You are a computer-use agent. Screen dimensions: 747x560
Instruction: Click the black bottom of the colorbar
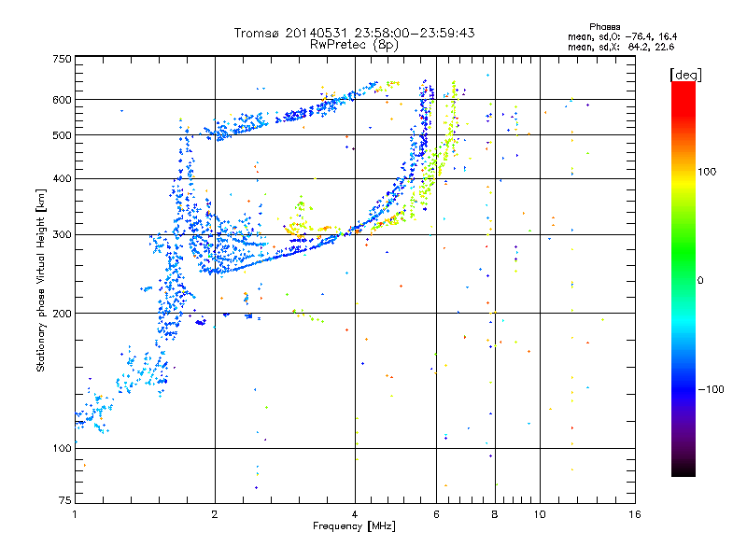(684, 469)
